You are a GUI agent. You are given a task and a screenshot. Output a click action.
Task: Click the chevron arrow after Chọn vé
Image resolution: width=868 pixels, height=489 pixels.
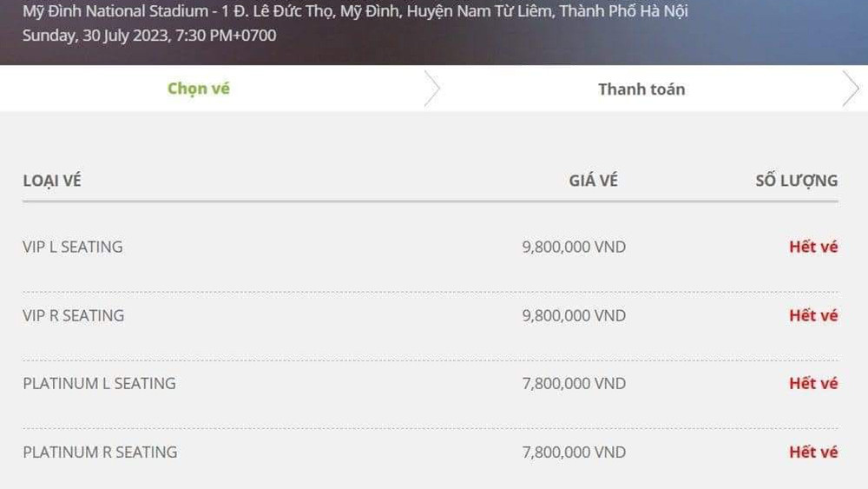(x=431, y=89)
